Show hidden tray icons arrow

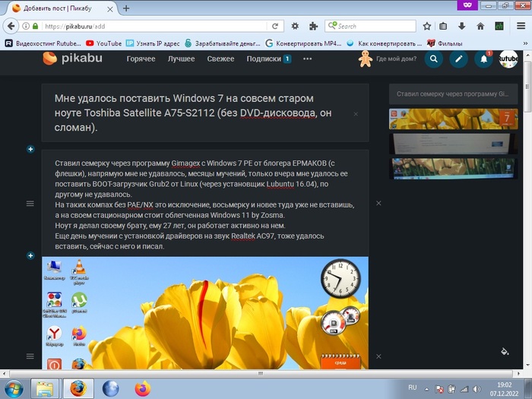click(427, 389)
